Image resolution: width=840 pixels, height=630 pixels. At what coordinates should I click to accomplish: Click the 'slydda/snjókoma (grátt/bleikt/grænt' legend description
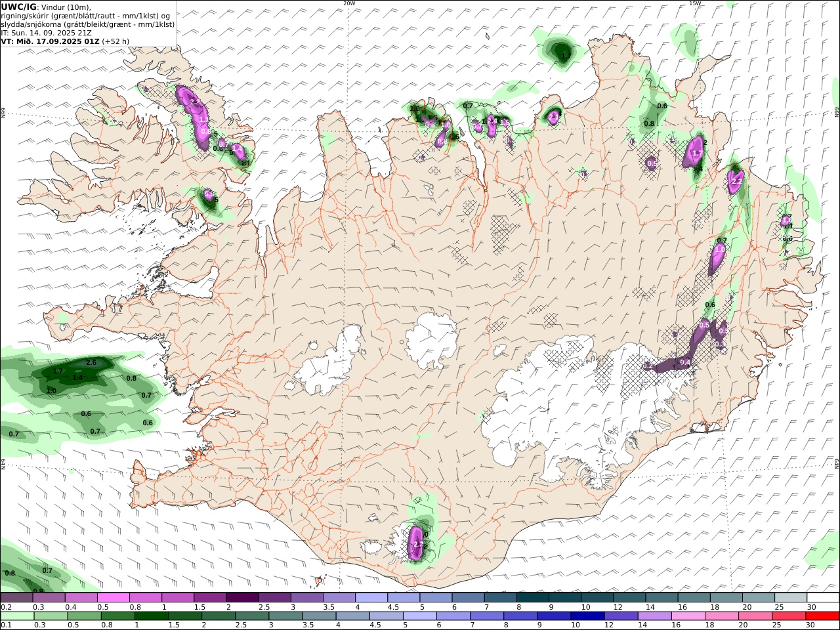pyautogui.click(x=66, y=24)
